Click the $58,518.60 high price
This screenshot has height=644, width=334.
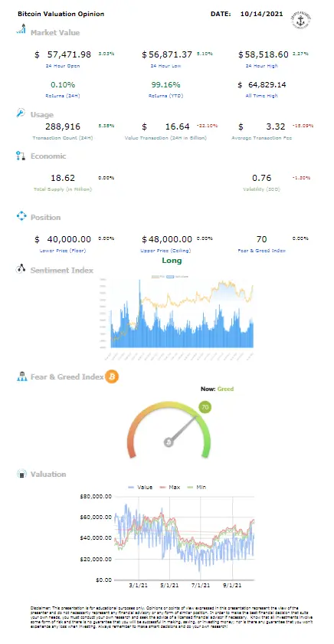tap(264, 54)
